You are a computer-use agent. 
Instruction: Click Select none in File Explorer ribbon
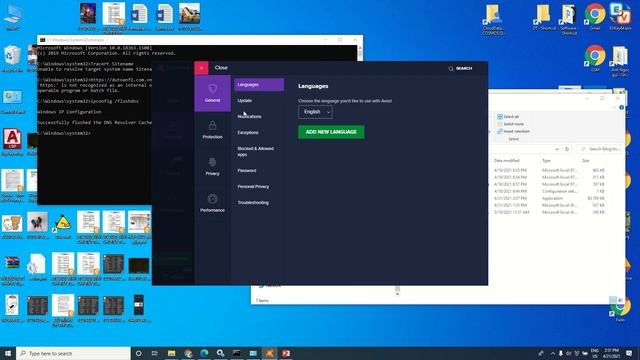[x=510, y=124]
